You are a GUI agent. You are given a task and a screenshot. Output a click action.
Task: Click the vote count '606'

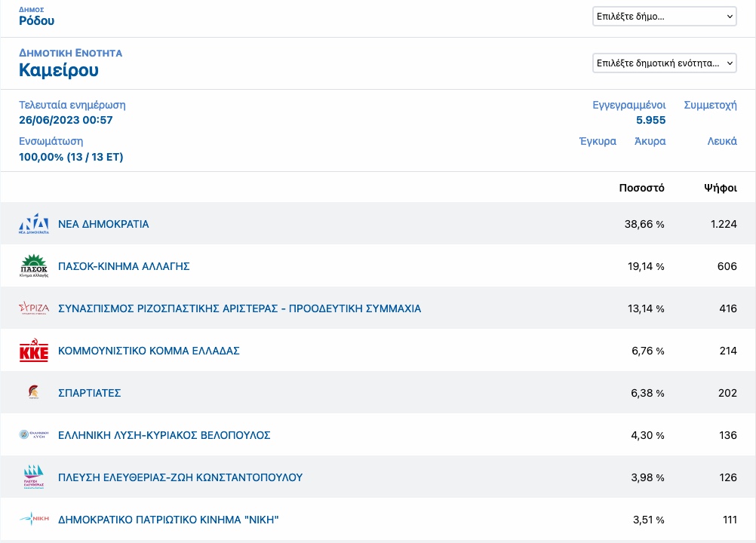tap(727, 266)
